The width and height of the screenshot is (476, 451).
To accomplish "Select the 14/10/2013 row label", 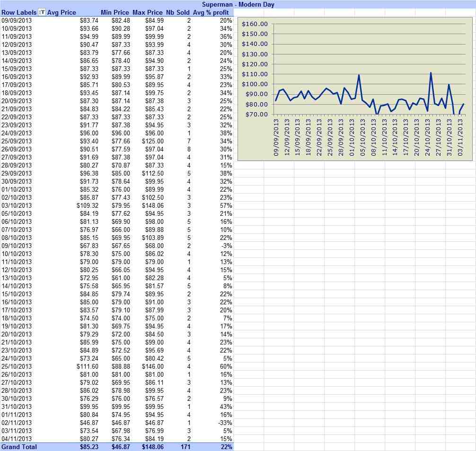I will [17, 286].
